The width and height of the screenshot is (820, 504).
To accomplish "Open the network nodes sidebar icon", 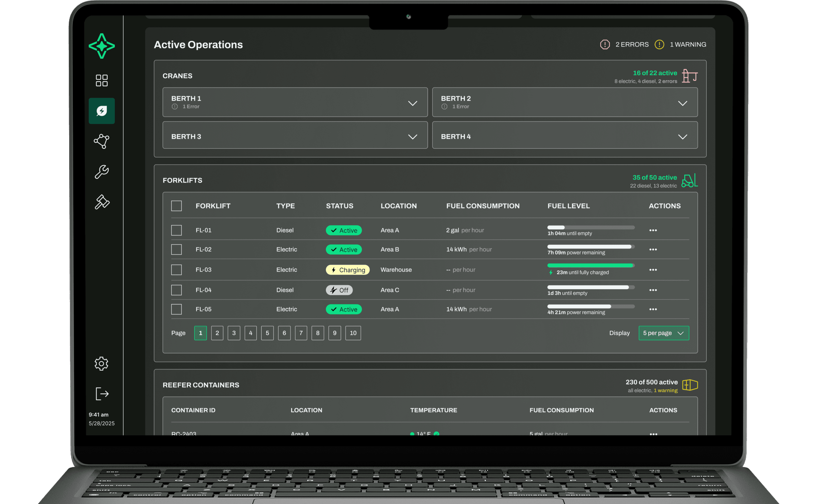I will (x=102, y=141).
